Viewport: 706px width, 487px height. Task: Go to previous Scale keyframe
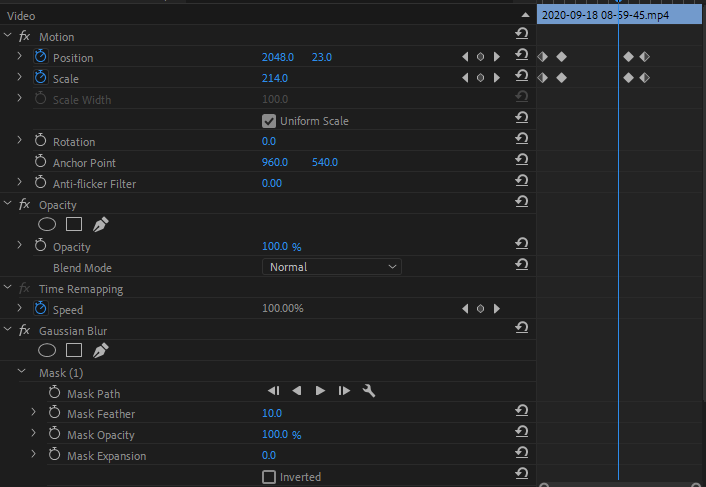[465, 77]
